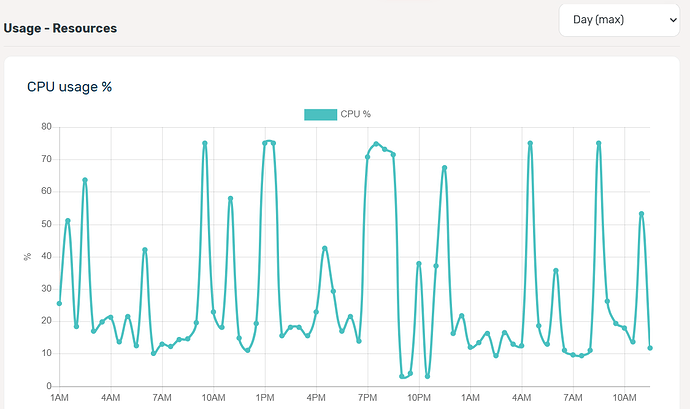Click the 58% data point near 11AM
Image resolution: width=690 pixels, height=409 pixels.
pyautogui.click(x=230, y=199)
